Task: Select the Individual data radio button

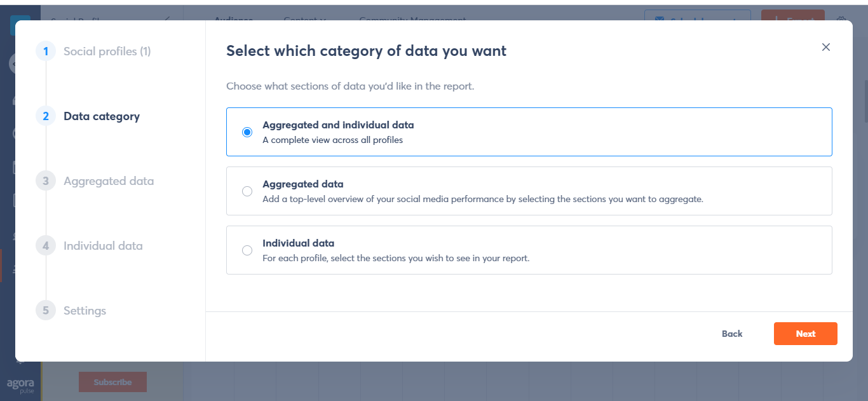Action: point(247,250)
